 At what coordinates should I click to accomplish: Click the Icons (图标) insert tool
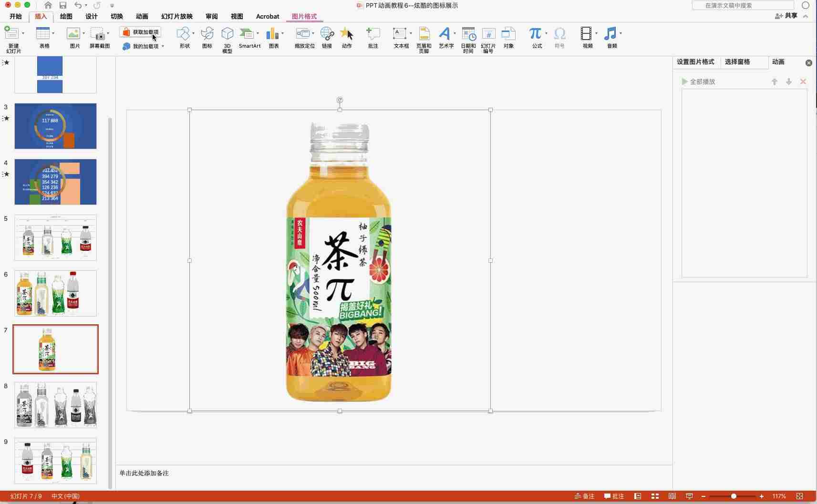coord(207,33)
